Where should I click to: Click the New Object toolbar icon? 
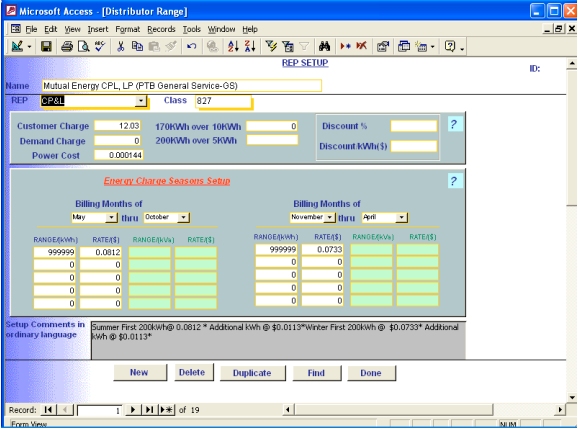point(421,46)
